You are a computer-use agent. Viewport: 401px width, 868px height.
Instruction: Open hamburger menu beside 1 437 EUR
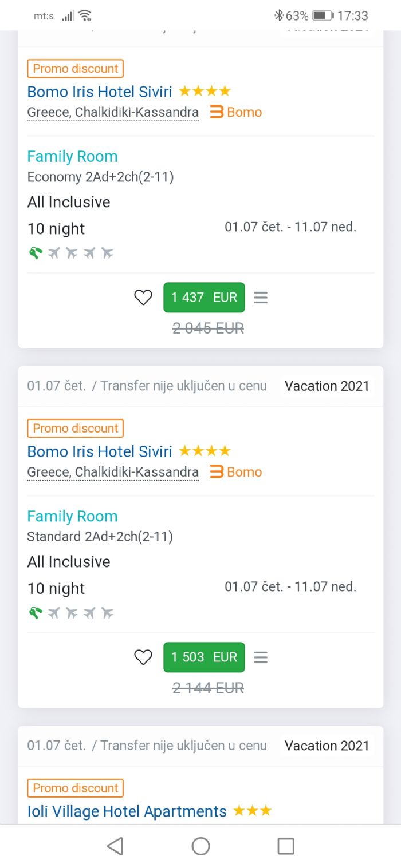(x=261, y=298)
